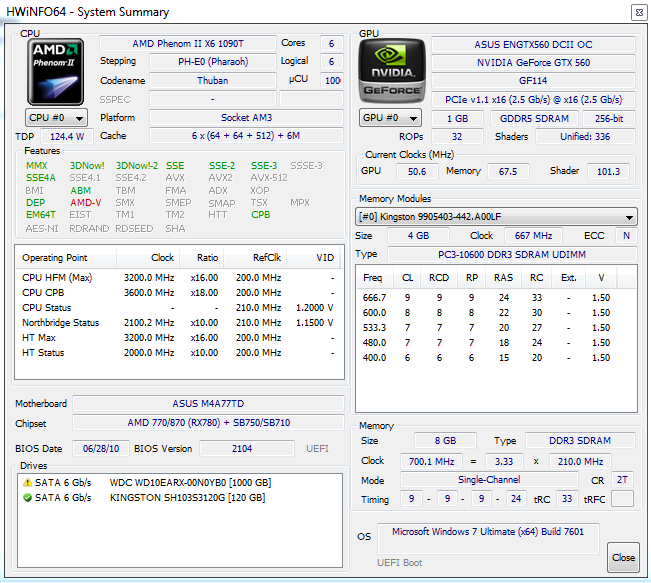Select the 533.3 frequency timing row
This screenshot has width=651, height=583.
[x=496, y=328]
